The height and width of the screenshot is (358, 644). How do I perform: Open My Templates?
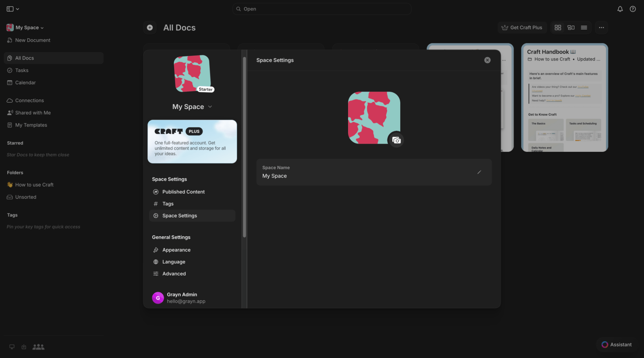click(x=54, y=125)
